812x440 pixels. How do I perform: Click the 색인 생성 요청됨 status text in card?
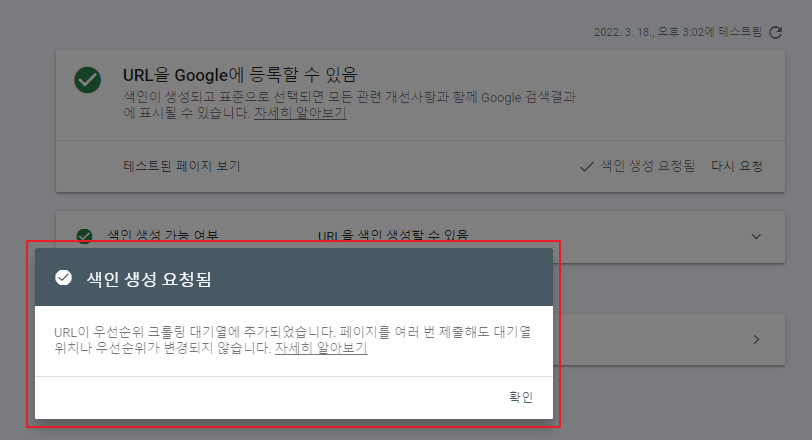tap(647, 166)
